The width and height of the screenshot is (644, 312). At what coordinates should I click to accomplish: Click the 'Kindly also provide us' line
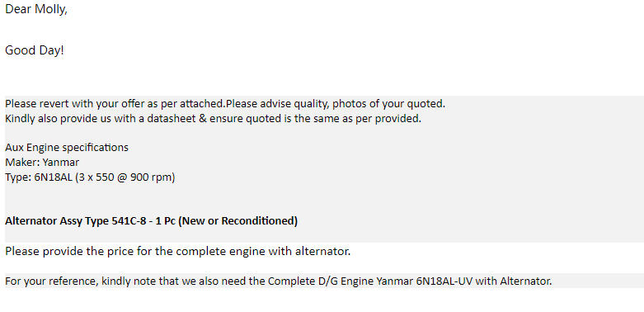click(x=214, y=119)
